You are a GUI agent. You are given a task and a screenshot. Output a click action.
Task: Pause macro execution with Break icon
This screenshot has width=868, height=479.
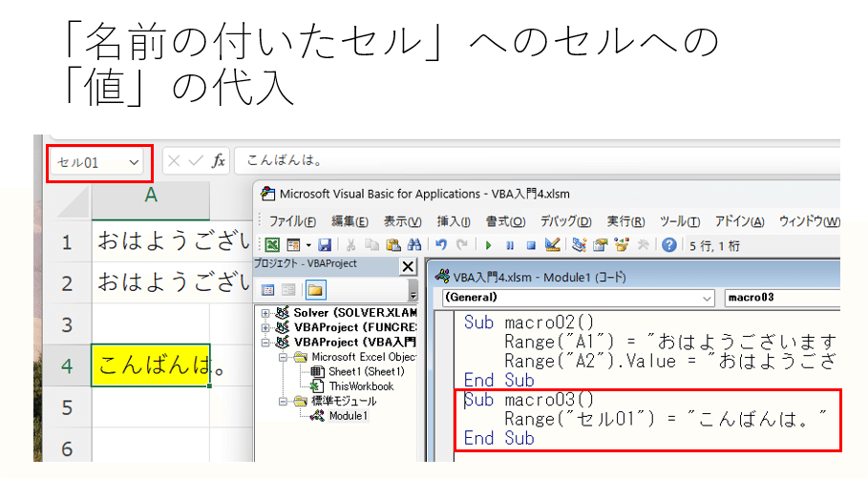[x=510, y=245]
